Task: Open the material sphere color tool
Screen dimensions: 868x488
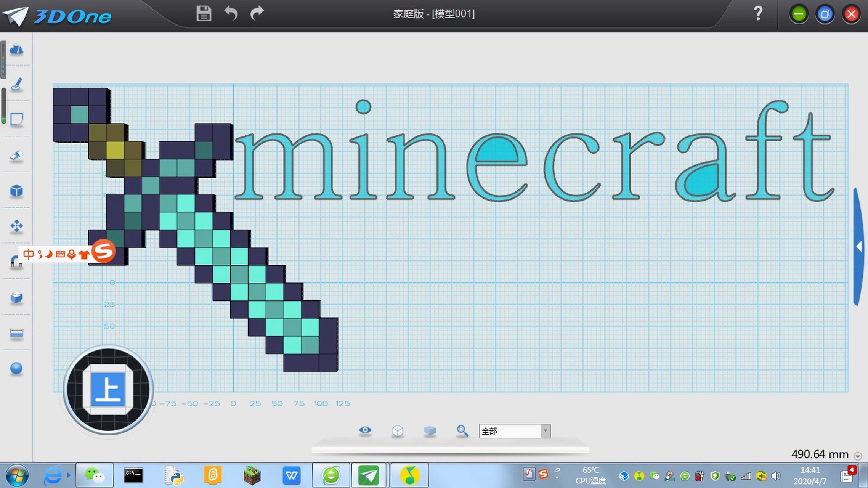Action: click(x=16, y=369)
